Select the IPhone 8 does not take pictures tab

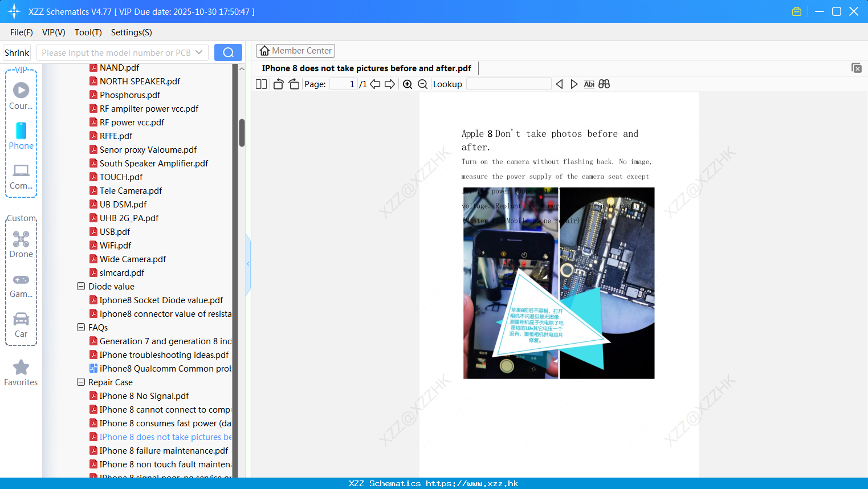[x=366, y=68]
